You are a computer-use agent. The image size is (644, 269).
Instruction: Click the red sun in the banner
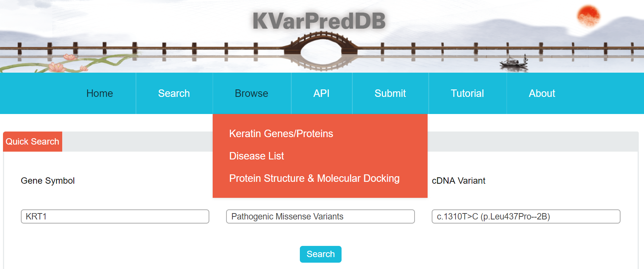pyautogui.click(x=588, y=16)
